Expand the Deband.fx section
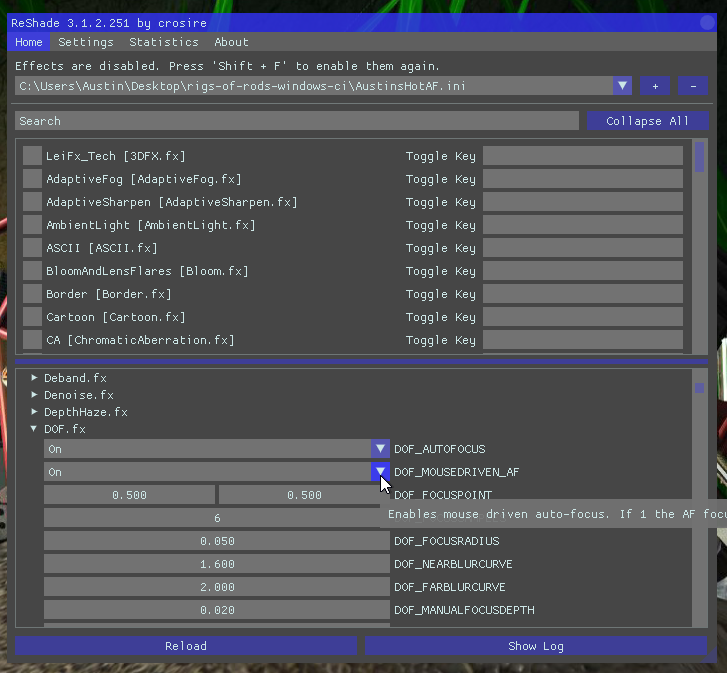 [x=34, y=378]
